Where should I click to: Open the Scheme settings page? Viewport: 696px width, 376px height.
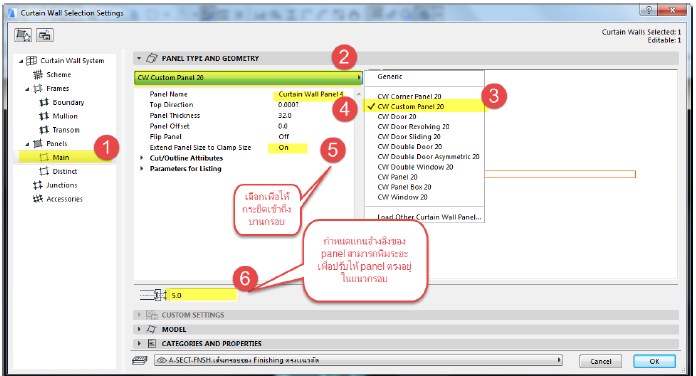(x=59, y=75)
